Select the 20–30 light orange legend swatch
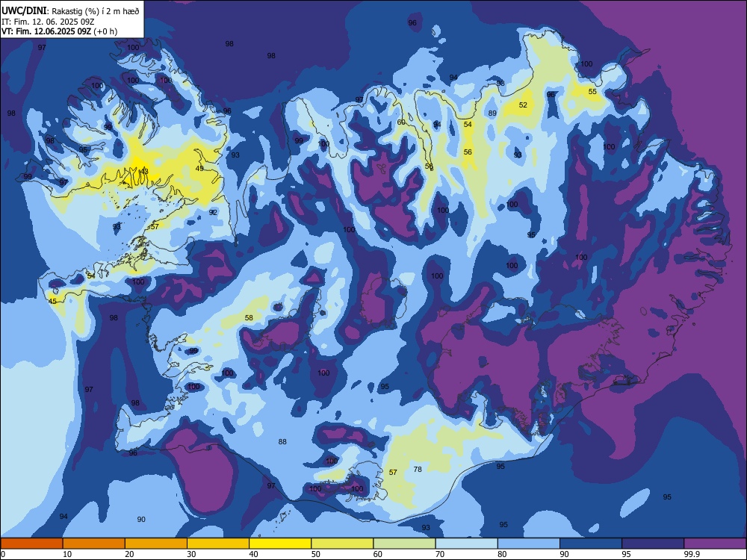 [x=156, y=544]
